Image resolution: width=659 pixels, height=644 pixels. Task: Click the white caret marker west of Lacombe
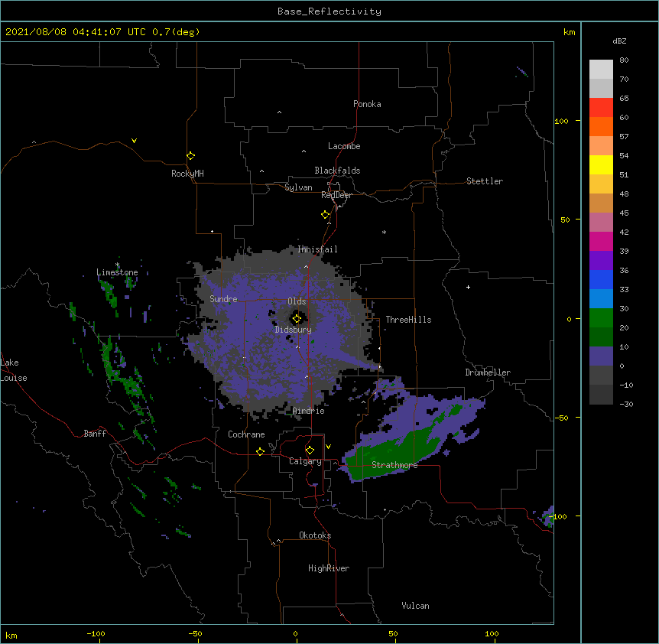pyautogui.click(x=304, y=151)
